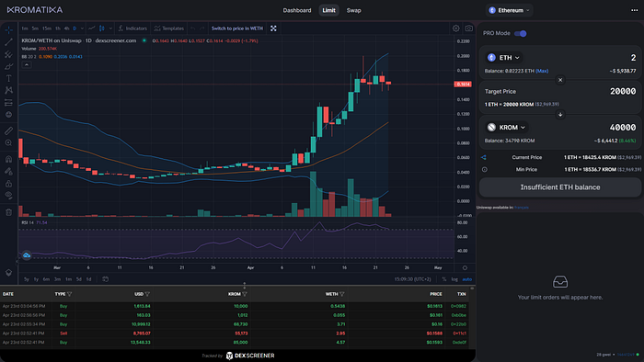
Task: Open the Indicators menu
Action: [132, 28]
